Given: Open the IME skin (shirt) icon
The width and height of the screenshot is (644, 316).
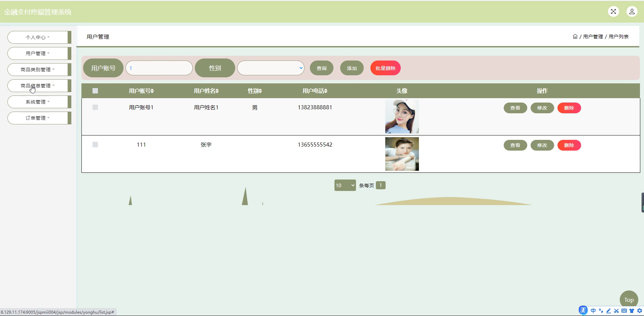Looking at the screenshot, I should pos(632,311).
